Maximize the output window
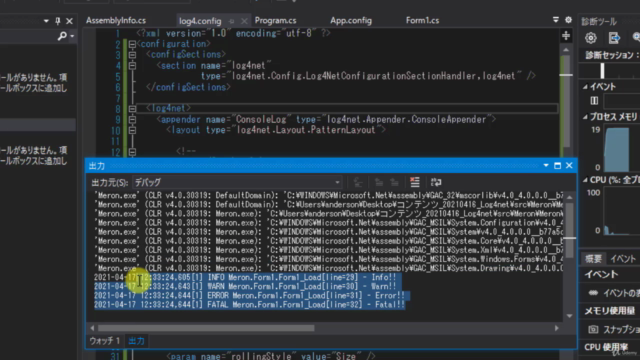 click(558, 165)
